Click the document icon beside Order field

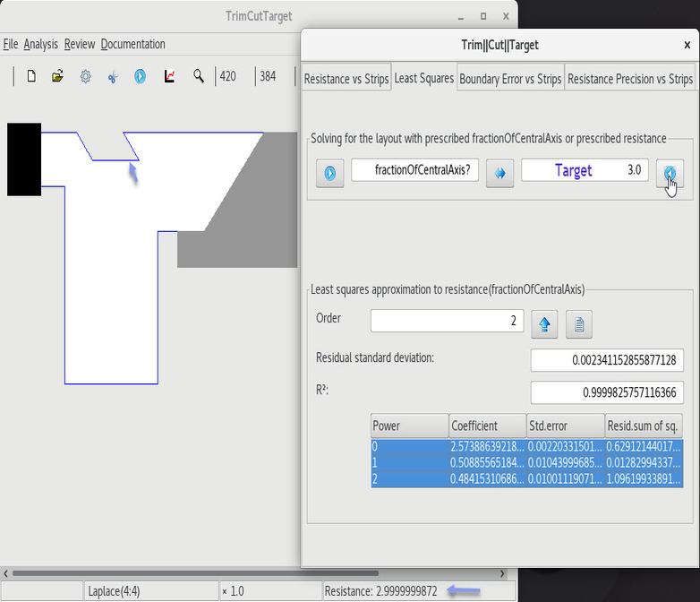[579, 324]
